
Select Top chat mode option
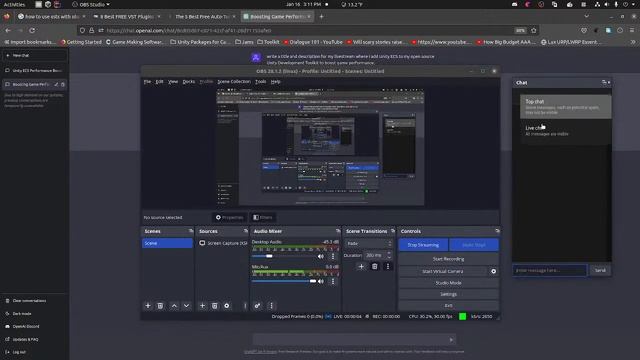(565, 107)
